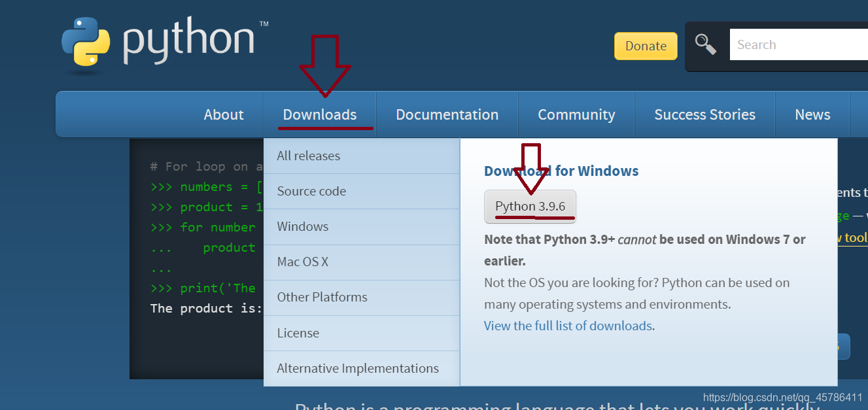Image resolution: width=868 pixels, height=410 pixels.
Task: Click the Download for Windows heading
Action: pyautogui.click(x=561, y=171)
